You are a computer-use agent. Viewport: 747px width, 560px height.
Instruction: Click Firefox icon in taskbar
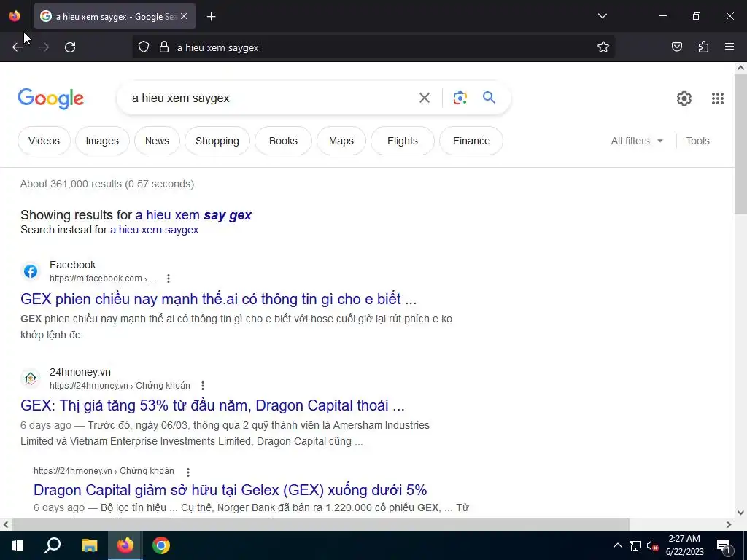pyautogui.click(x=125, y=545)
